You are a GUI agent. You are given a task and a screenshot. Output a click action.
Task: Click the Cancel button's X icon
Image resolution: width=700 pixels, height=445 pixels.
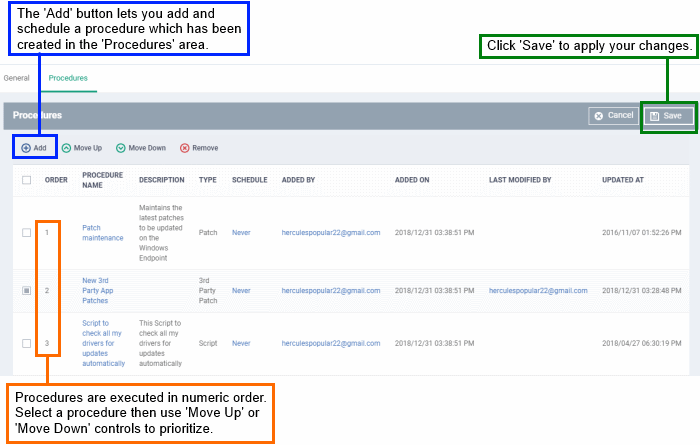click(599, 116)
